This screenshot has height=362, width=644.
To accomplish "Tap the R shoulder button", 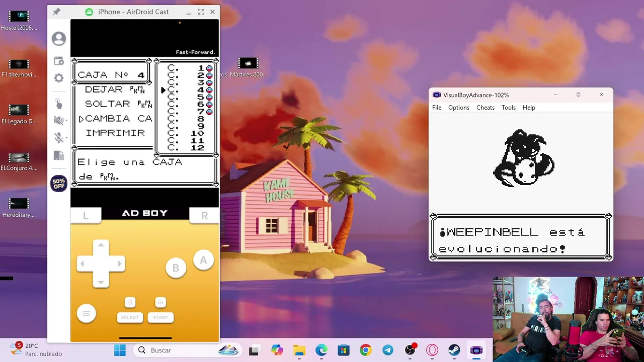I will point(204,215).
